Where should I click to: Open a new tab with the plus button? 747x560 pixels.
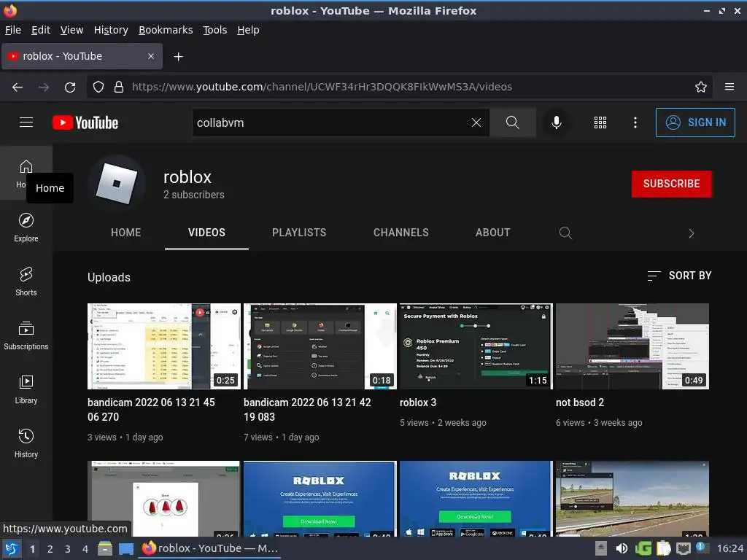pos(178,57)
